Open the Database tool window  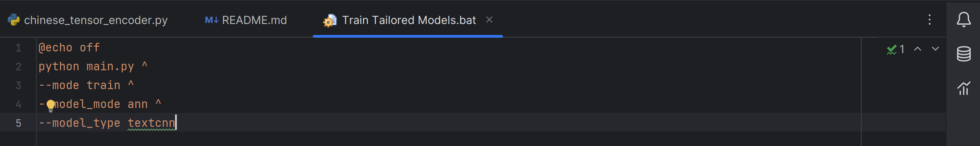pos(963,54)
